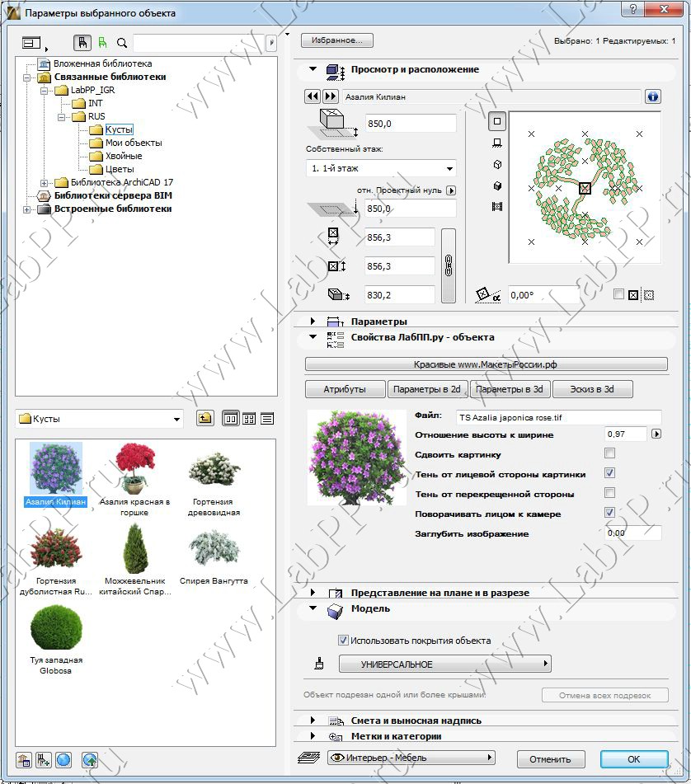This screenshot has height=784, width=691.
Task: Click the add library object icon
Action: click(44, 760)
